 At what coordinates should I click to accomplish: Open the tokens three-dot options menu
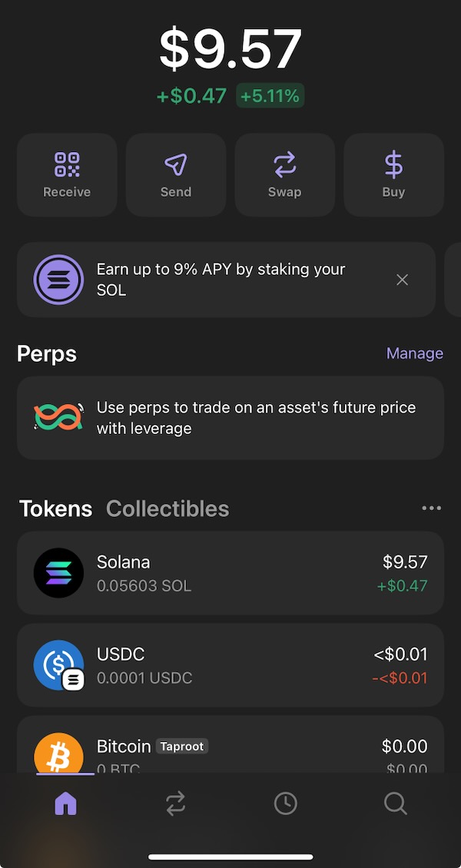click(431, 508)
